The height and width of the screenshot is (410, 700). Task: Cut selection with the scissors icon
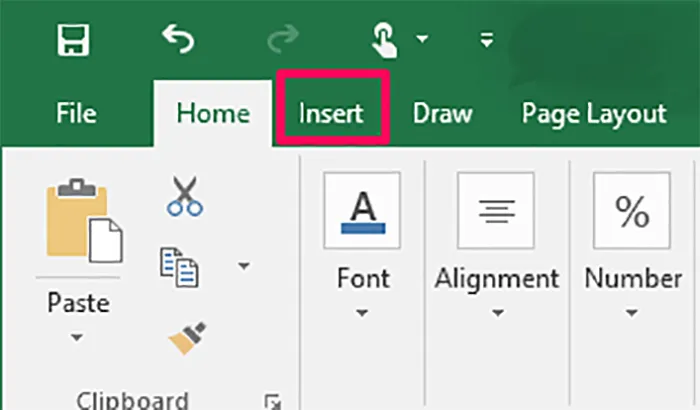pyautogui.click(x=185, y=197)
